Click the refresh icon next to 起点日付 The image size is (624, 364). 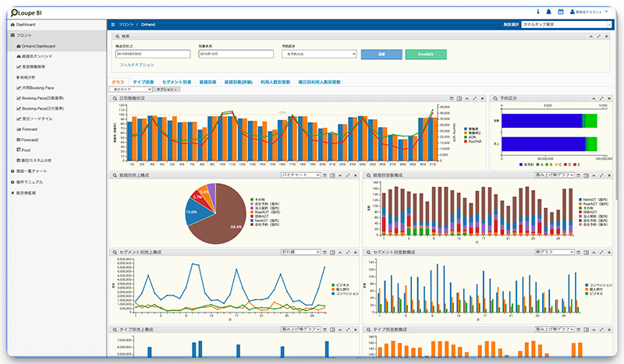tap(142, 47)
